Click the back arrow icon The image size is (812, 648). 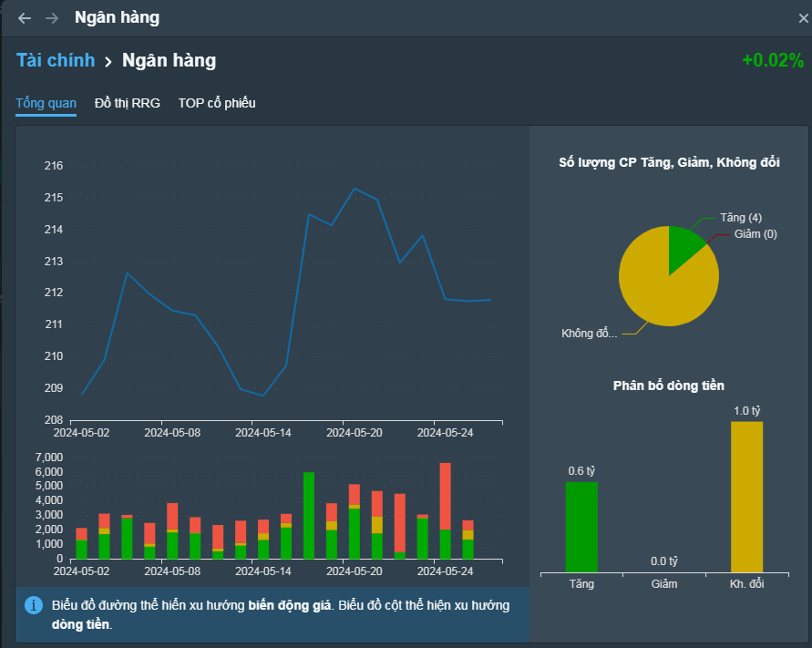25,18
